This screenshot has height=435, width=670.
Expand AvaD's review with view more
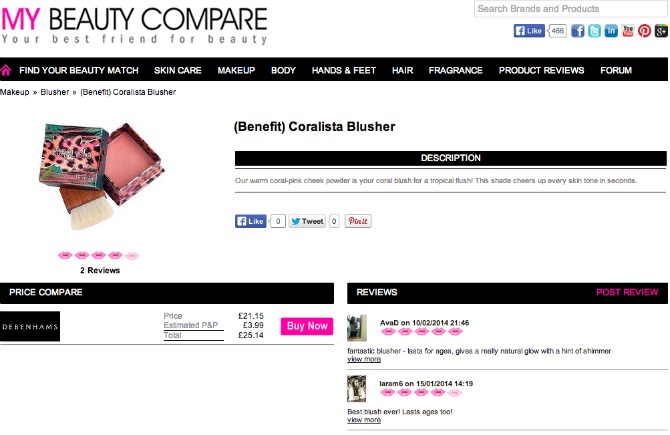coord(364,359)
